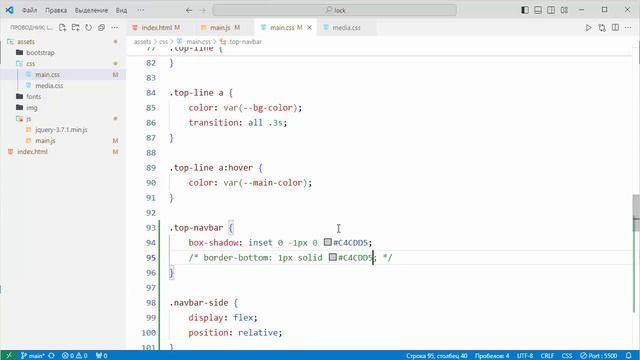Expand the fonts folder
The width and height of the screenshot is (640, 360).
(x=33, y=96)
